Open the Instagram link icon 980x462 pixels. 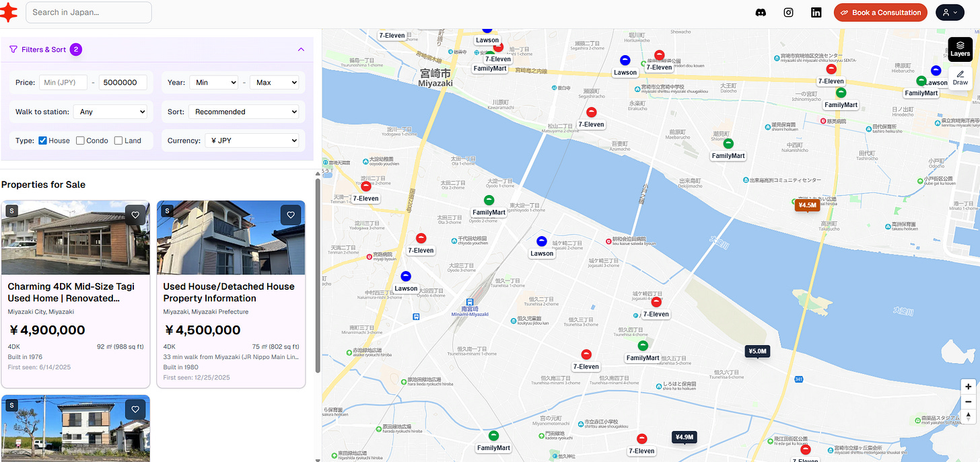coord(788,12)
